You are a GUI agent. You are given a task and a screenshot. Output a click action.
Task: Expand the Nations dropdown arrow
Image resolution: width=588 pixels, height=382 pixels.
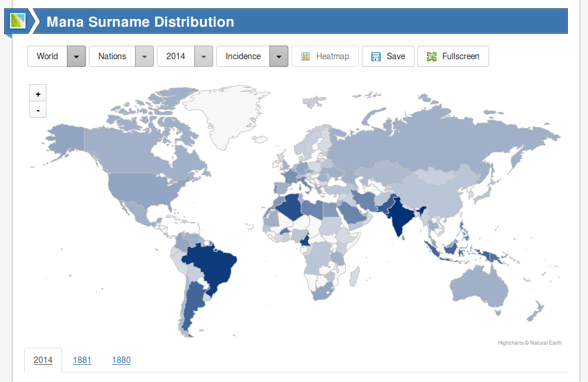click(x=144, y=56)
